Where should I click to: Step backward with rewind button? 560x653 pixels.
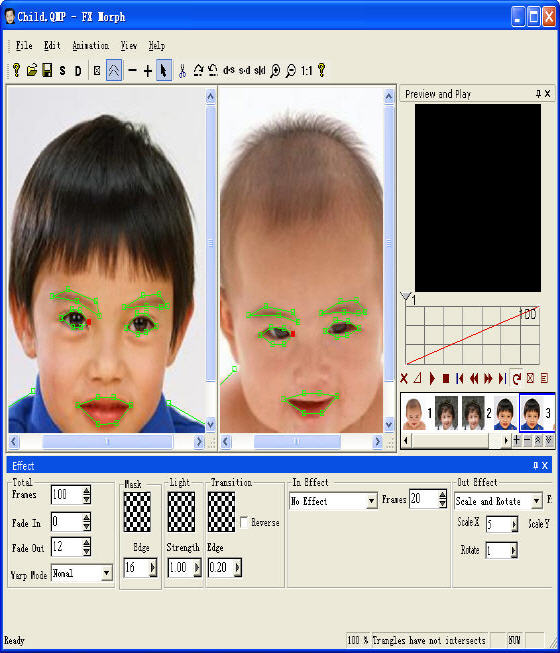click(474, 378)
